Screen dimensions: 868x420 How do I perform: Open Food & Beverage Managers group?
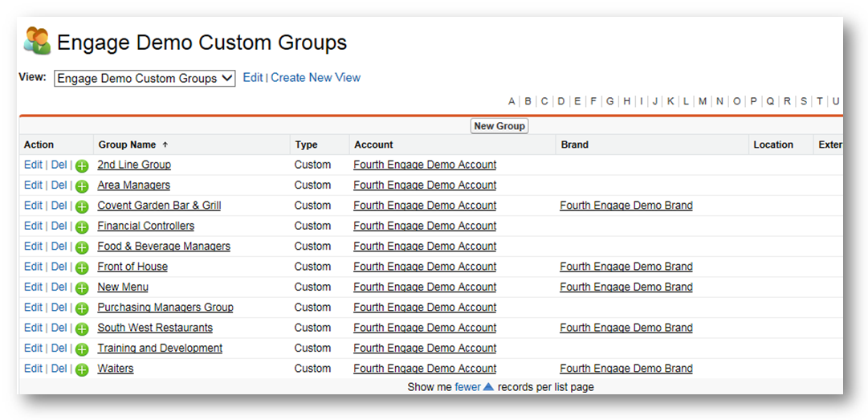[x=164, y=247]
